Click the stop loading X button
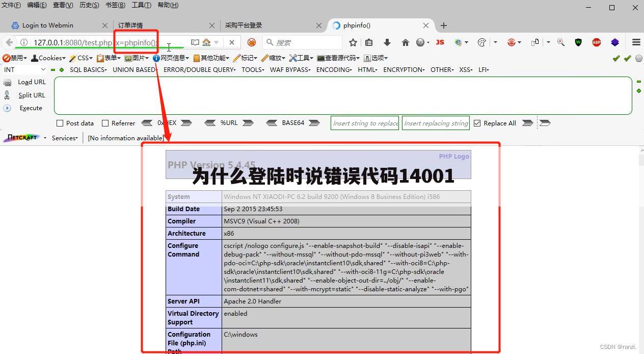 [x=232, y=42]
